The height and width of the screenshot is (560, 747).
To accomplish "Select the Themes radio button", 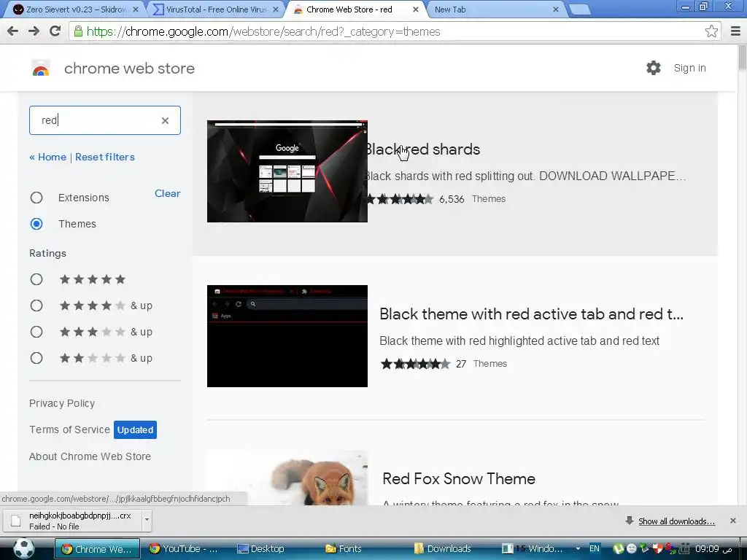I will point(36,224).
